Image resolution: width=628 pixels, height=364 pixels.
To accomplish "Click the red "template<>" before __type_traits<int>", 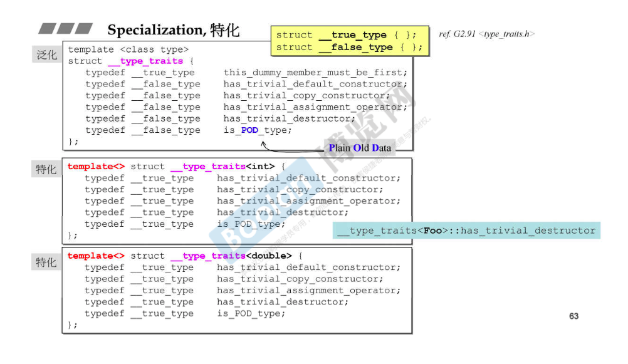I will pos(96,166).
